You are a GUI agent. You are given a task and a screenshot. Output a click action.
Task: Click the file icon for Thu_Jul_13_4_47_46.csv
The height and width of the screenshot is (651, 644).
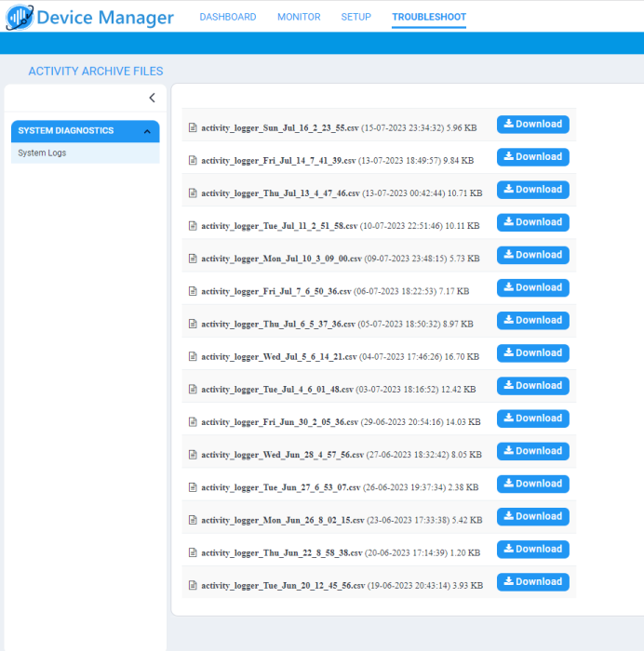coord(193,193)
